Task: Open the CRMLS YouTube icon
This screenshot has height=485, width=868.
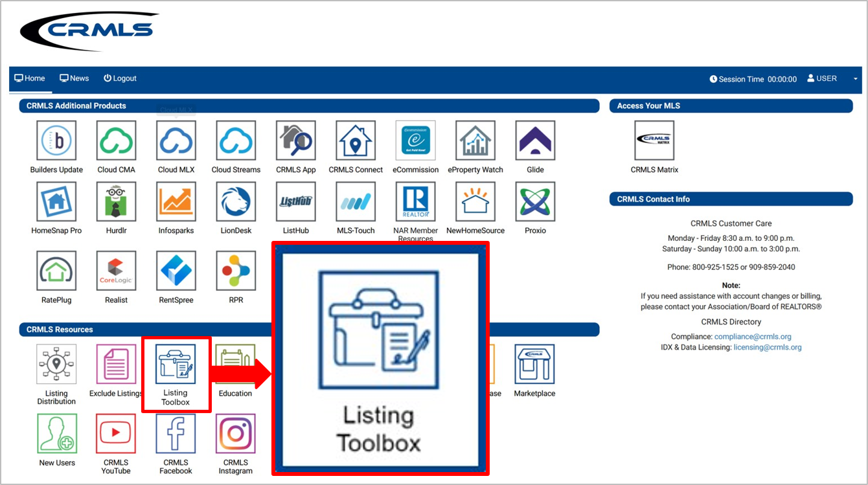Action: coord(117,433)
